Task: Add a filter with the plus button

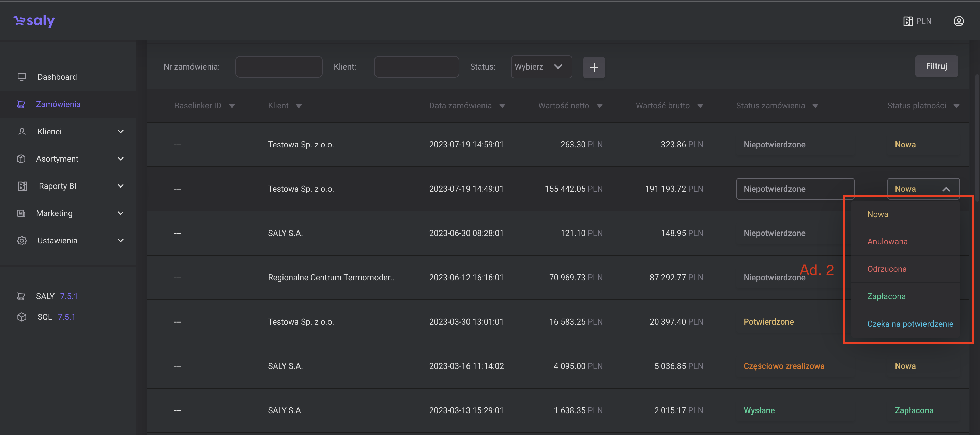Action: [x=594, y=67]
